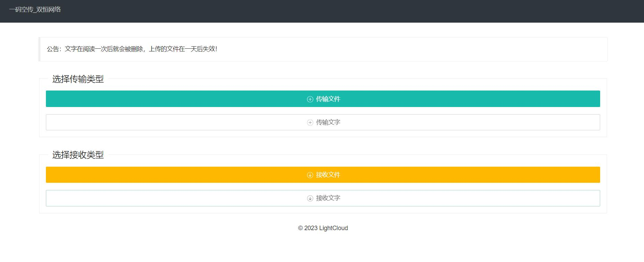This screenshot has width=644, height=262.
Task: Click the download arrow icon on 接收文件
Action: (310, 175)
